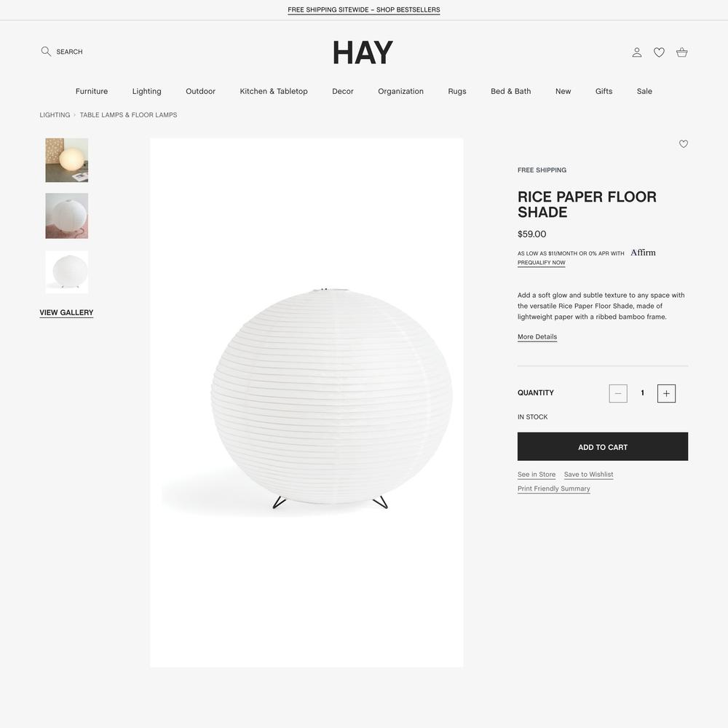Open the shopping basket icon
This screenshot has width=728, height=728.
pos(681,52)
